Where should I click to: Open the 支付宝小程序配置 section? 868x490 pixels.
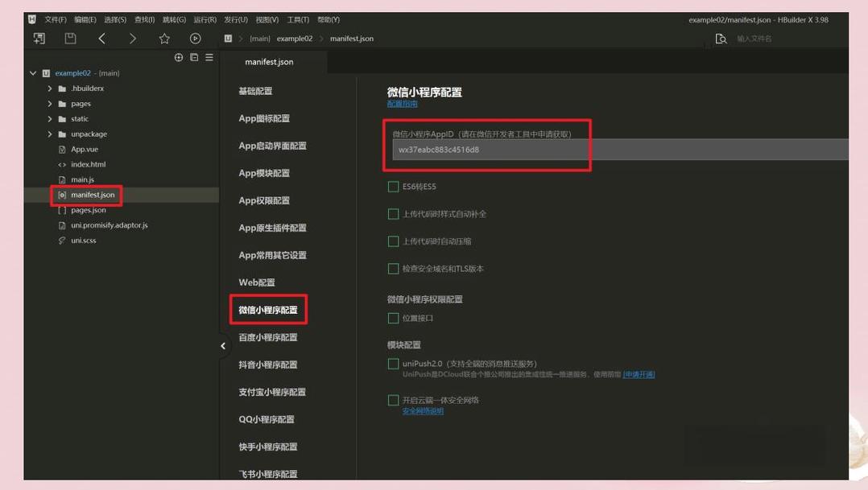[x=272, y=392]
